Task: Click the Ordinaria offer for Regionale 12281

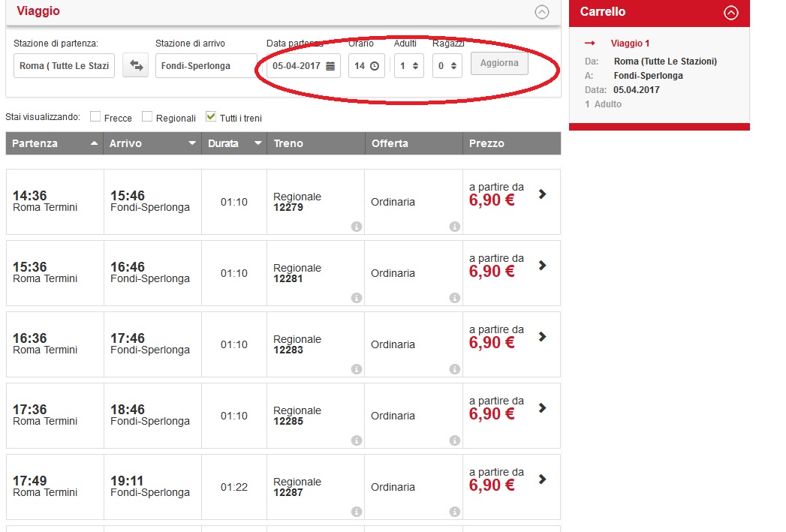Action: pos(393,273)
